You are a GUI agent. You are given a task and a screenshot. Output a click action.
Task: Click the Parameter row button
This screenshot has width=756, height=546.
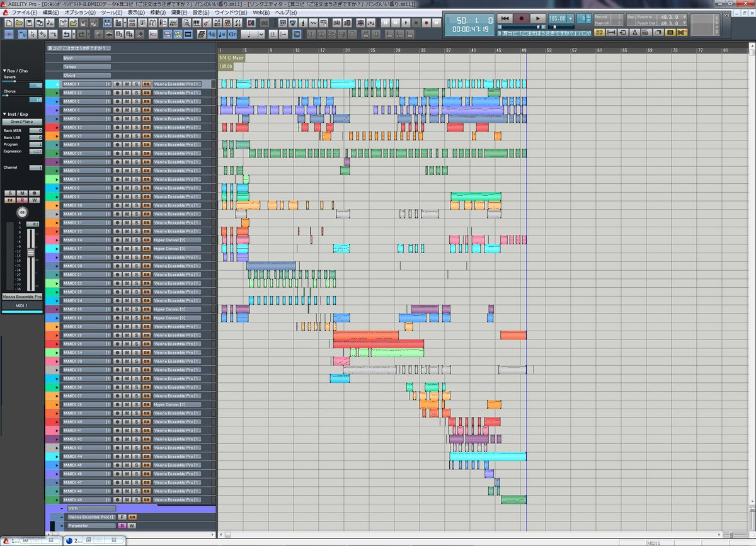point(91,526)
